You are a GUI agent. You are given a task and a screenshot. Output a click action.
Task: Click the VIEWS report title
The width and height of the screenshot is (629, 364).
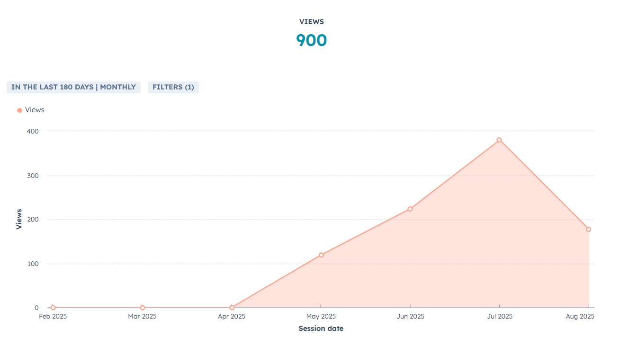[x=312, y=21]
